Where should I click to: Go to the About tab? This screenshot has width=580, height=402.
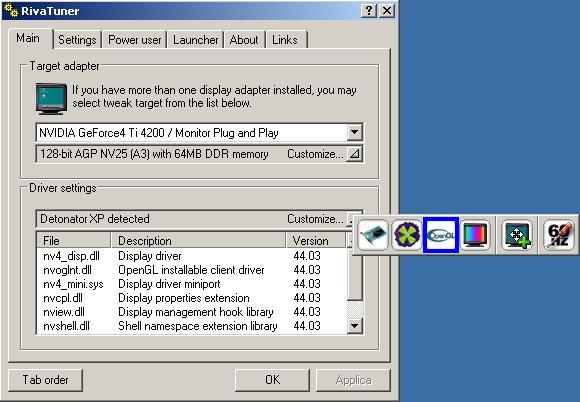[x=244, y=40]
